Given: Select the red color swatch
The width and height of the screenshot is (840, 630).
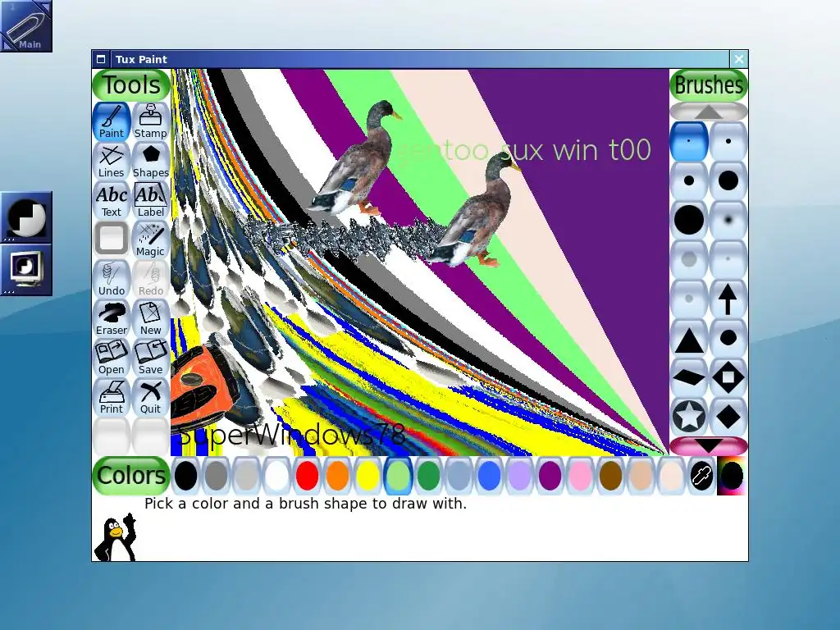Looking at the screenshot, I should [307, 475].
